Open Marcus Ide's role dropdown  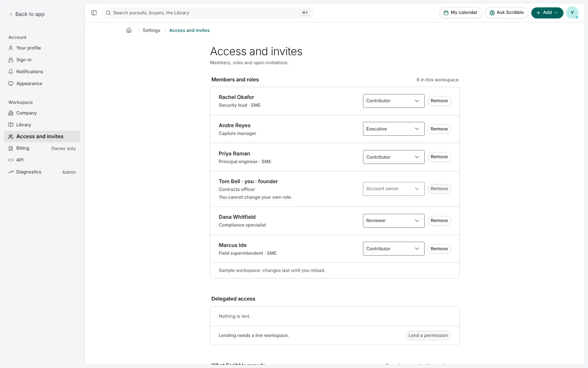(394, 249)
